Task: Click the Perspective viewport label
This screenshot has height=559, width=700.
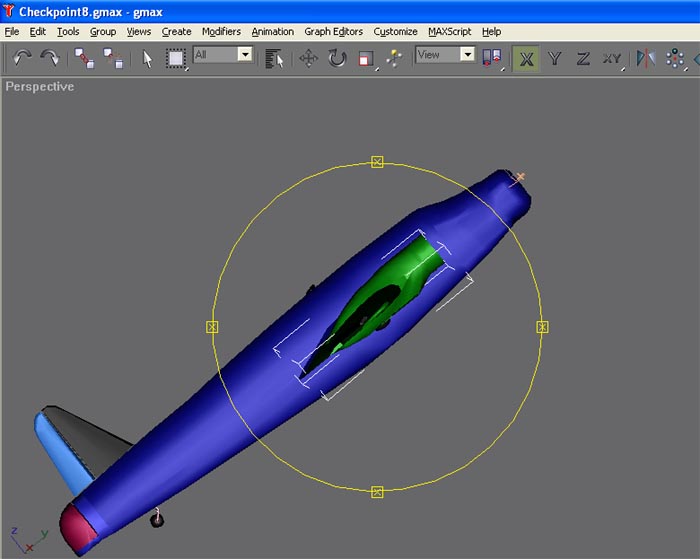Action: point(40,87)
